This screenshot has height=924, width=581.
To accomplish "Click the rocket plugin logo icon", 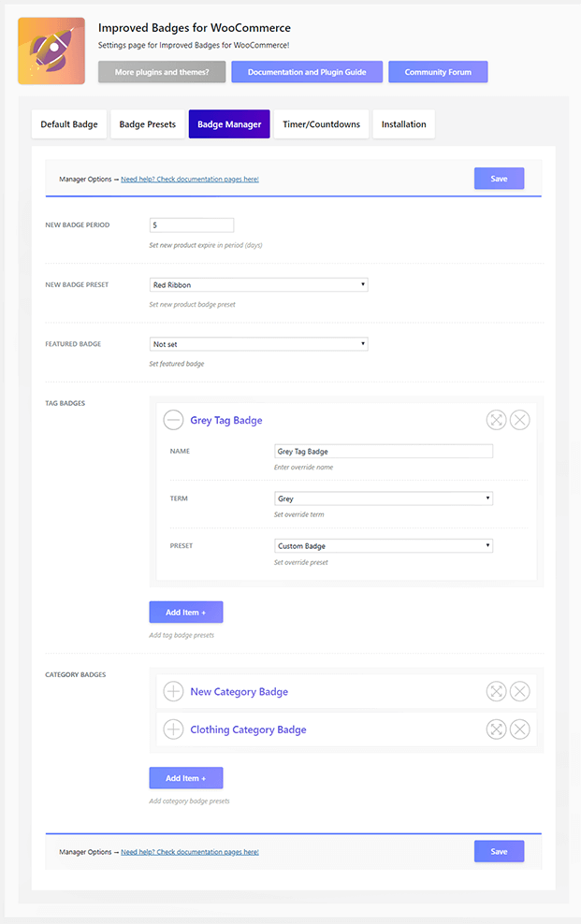I will click(51, 51).
